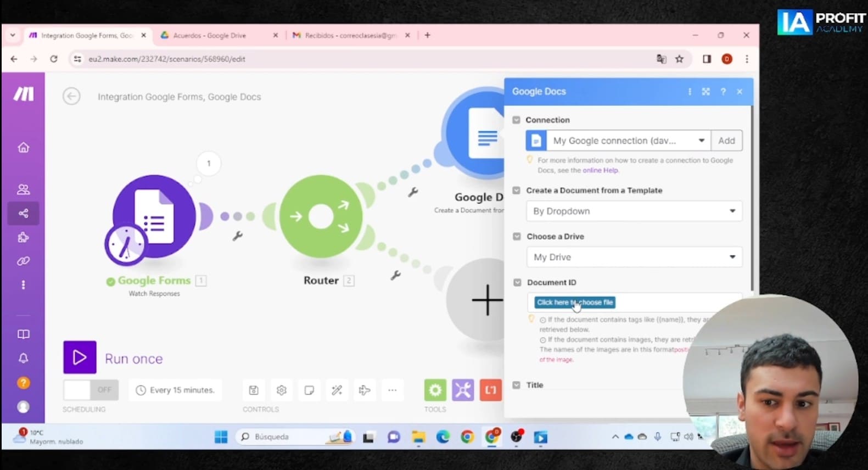The width and height of the screenshot is (868, 470).
Task: Click the browser address bar URL
Action: coord(167,59)
